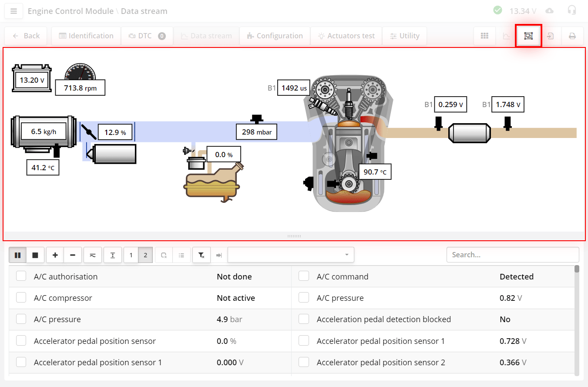Open the graph view icon
The width and height of the screenshot is (588, 387).
point(506,36)
